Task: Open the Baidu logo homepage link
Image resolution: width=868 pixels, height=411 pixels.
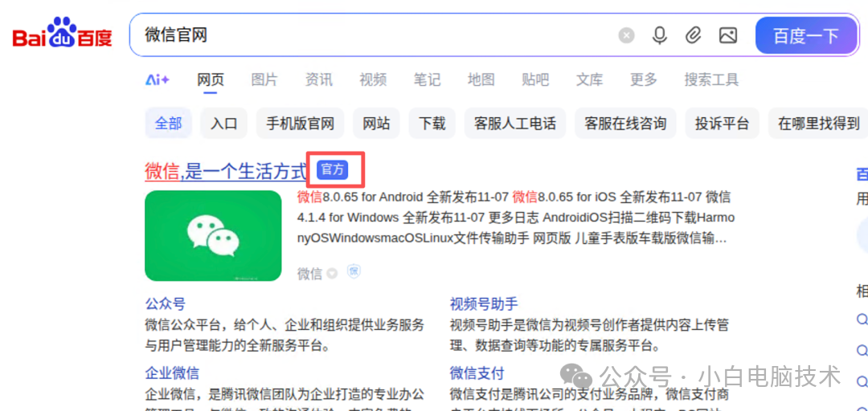Action: point(62,35)
